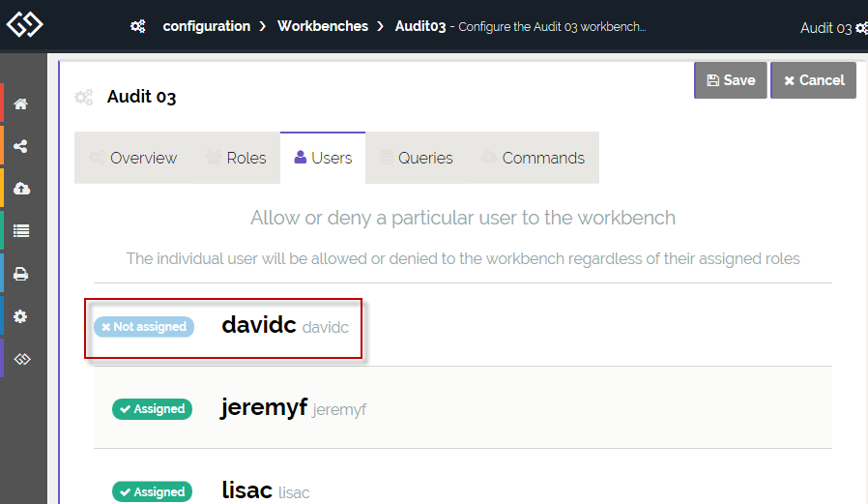Select the davidc user name

[258, 325]
